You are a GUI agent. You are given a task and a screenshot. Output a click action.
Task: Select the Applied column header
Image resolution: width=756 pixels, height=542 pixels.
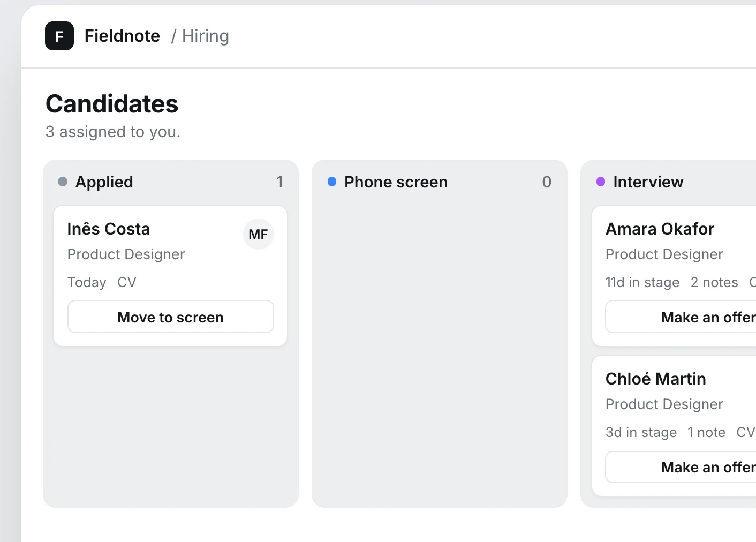(104, 182)
